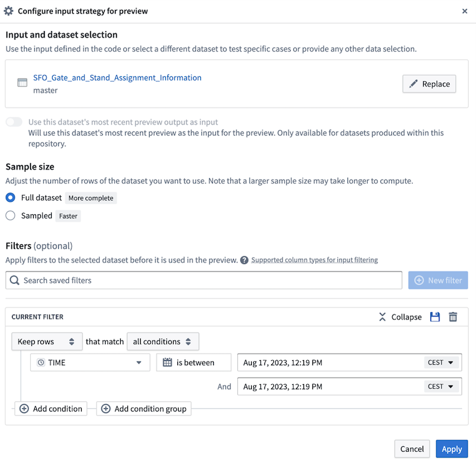The width and height of the screenshot is (476, 466).
Task: Click Add condition group button
Action: click(144, 409)
